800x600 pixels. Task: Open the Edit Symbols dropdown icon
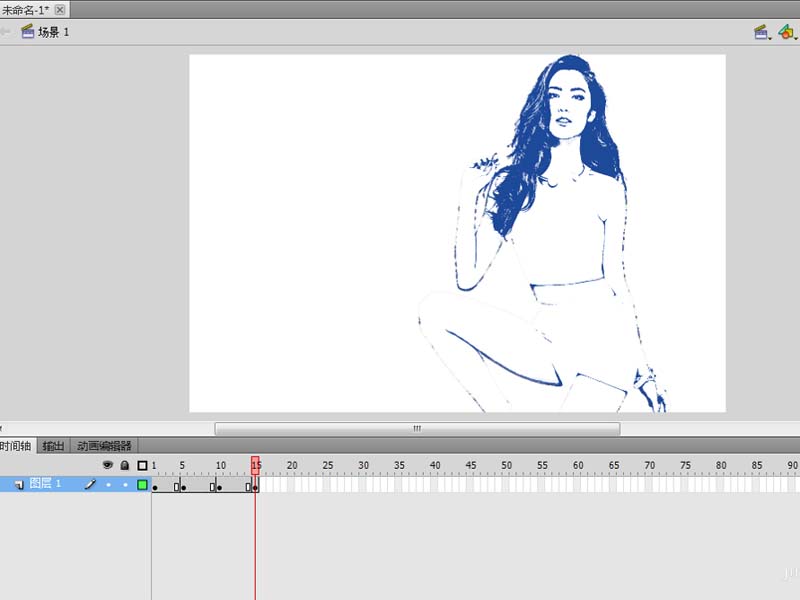787,32
